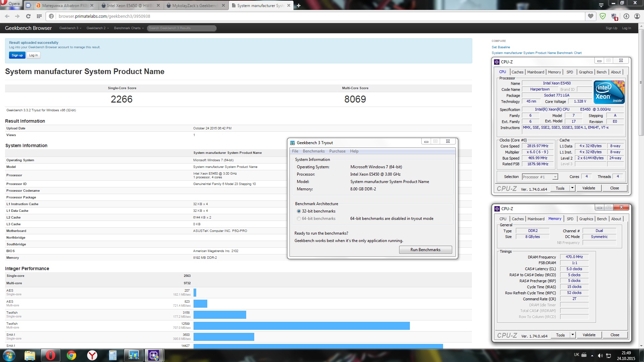Add page to bookmarks with heart icon
The image size is (644, 362).
tap(591, 16)
